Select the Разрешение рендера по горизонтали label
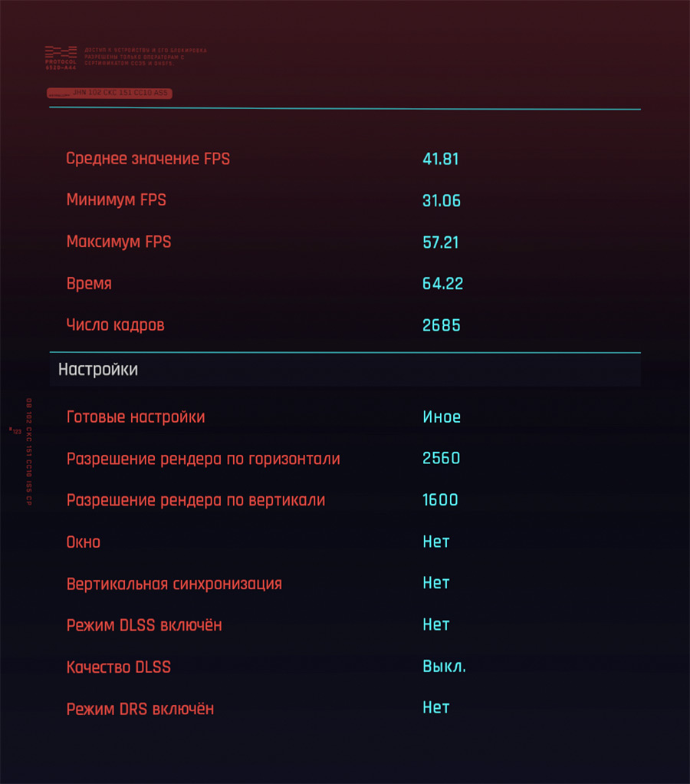Screen dimensions: 690x784 click(203, 459)
